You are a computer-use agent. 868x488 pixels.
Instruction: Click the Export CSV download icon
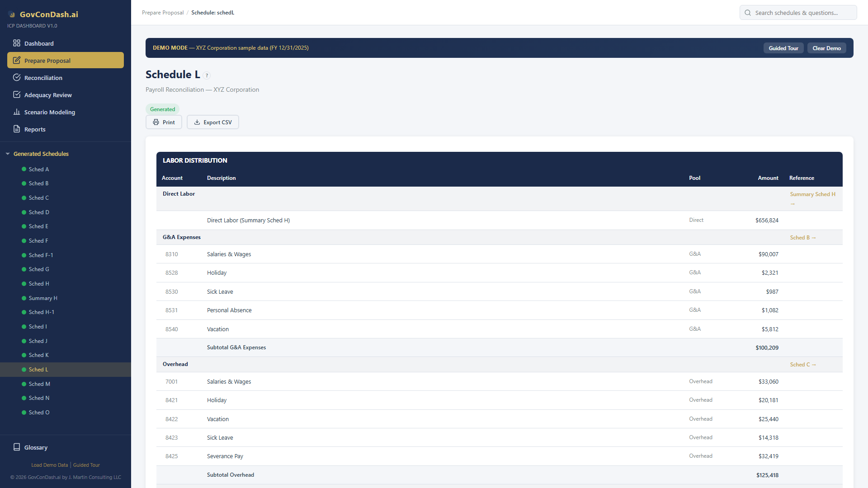(197, 122)
